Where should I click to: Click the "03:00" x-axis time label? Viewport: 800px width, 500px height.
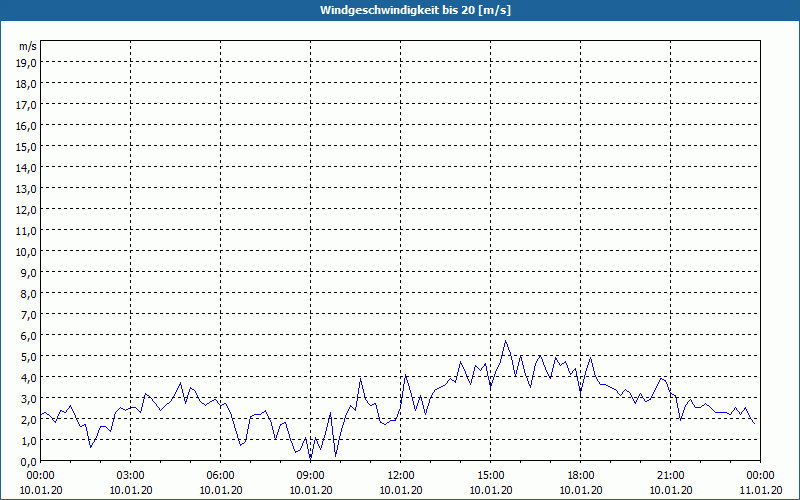[x=131, y=476]
